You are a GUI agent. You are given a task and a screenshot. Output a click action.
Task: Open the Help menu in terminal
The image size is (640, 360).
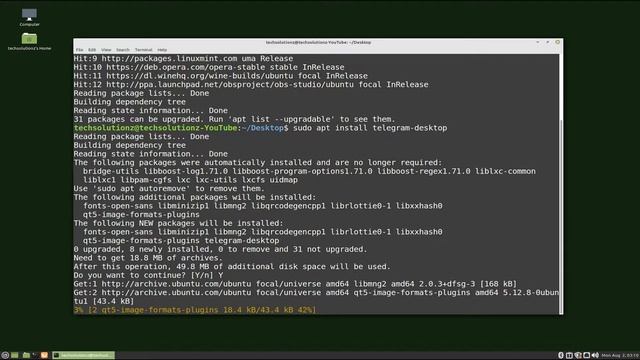(x=162, y=50)
